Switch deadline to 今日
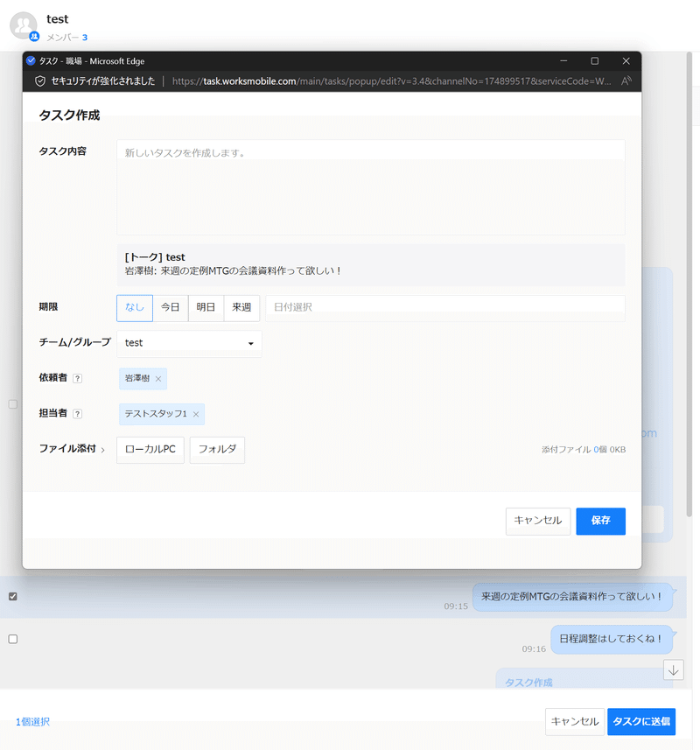 pyautogui.click(x=170, y=307)
